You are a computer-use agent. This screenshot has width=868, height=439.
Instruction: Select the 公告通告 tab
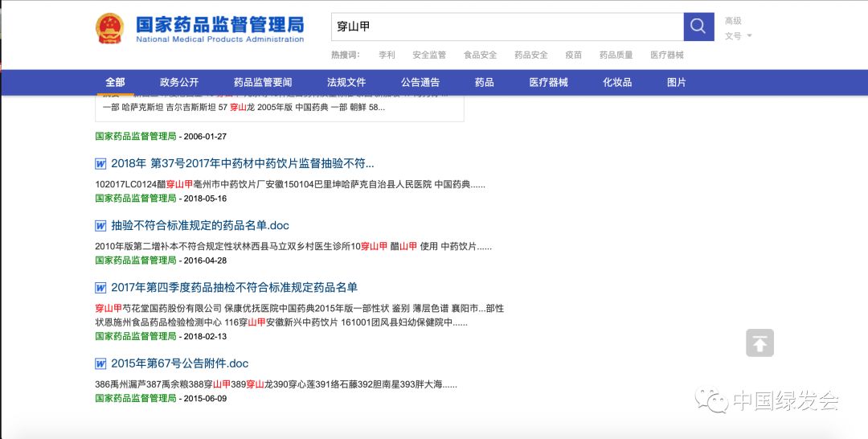point(420,83)
